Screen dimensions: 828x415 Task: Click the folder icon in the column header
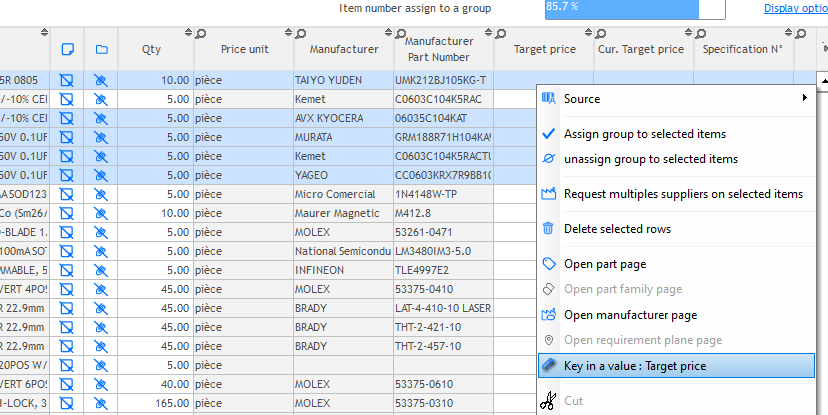click(x=101, y=49)
